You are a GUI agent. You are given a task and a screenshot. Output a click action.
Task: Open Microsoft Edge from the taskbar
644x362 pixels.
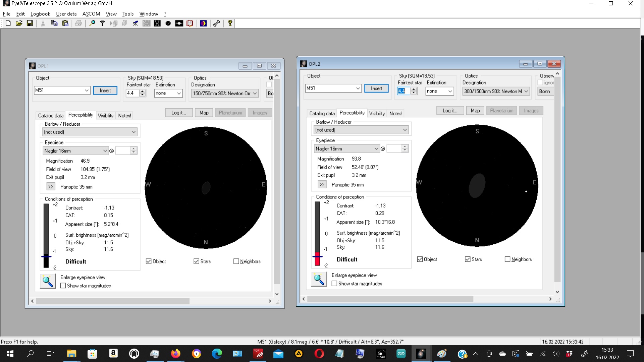217,354
